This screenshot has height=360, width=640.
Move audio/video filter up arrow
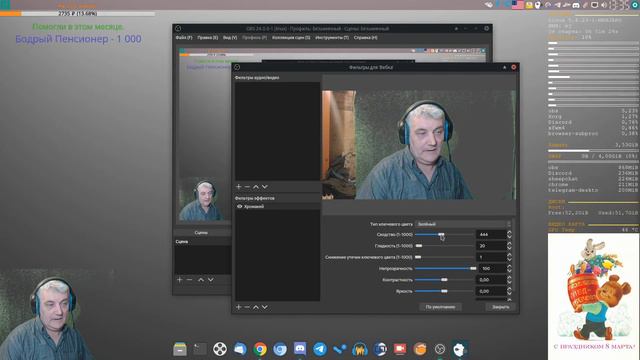click(256, 187)
